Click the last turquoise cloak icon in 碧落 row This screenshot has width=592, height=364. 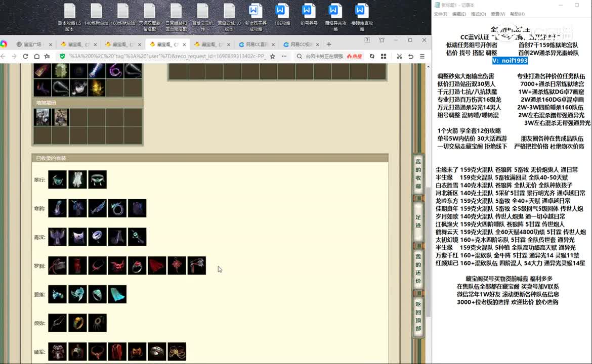[117, 294]
